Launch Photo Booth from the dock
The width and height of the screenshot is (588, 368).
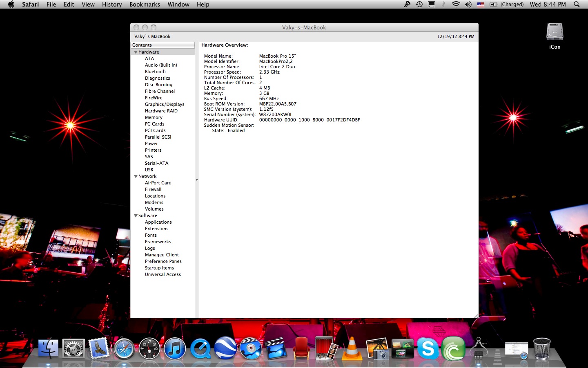[x=326, y=348]
